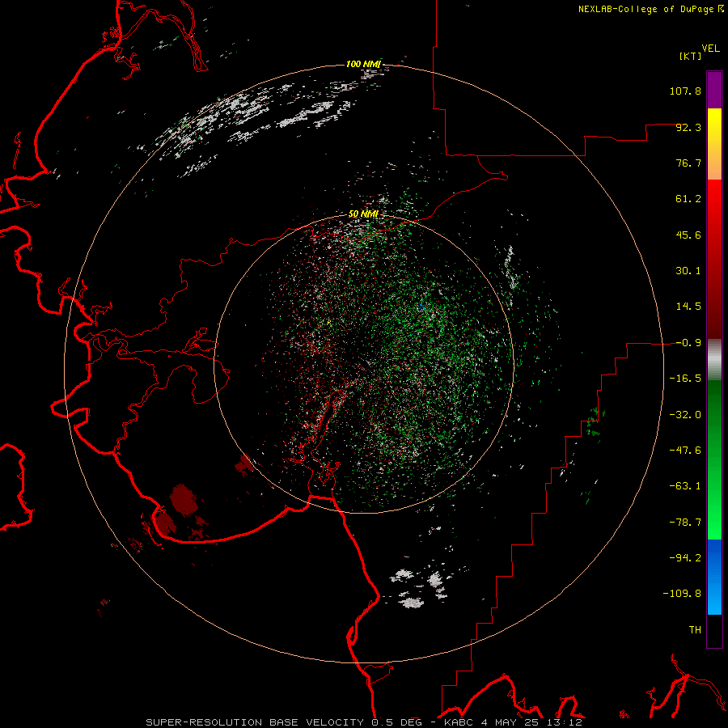The width and height of the screenshot is (728, 728).
Task: Click the 30.1 value on velocity scale
Action: [688, 271]
